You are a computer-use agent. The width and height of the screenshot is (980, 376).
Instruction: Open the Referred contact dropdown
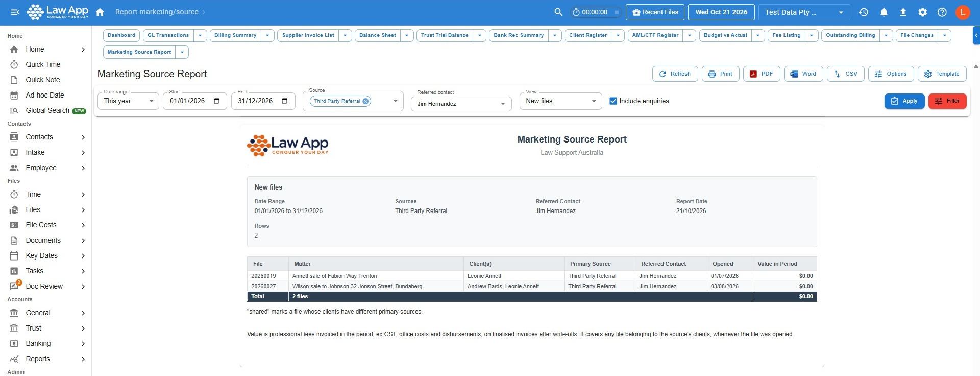click(461, 104)
